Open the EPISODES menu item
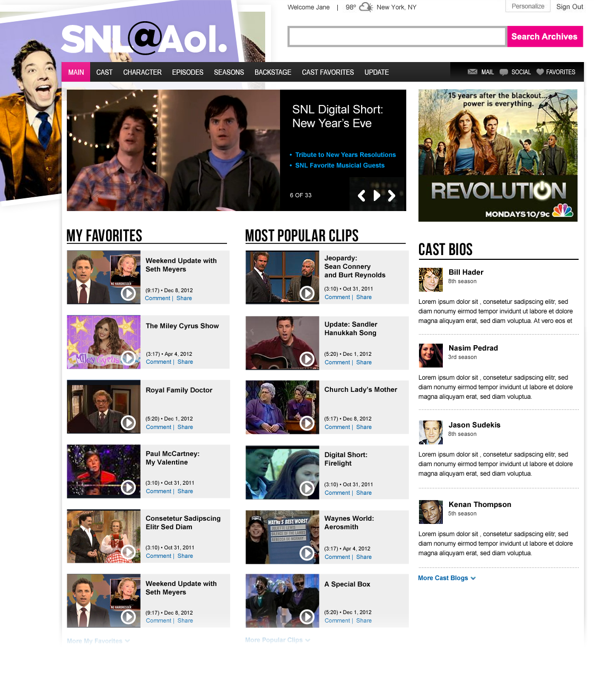594x700 pixels. (188, 72)
